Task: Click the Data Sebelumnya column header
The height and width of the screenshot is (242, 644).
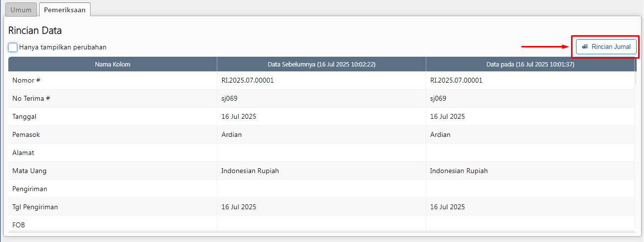Action: click(x=321, y=64)
